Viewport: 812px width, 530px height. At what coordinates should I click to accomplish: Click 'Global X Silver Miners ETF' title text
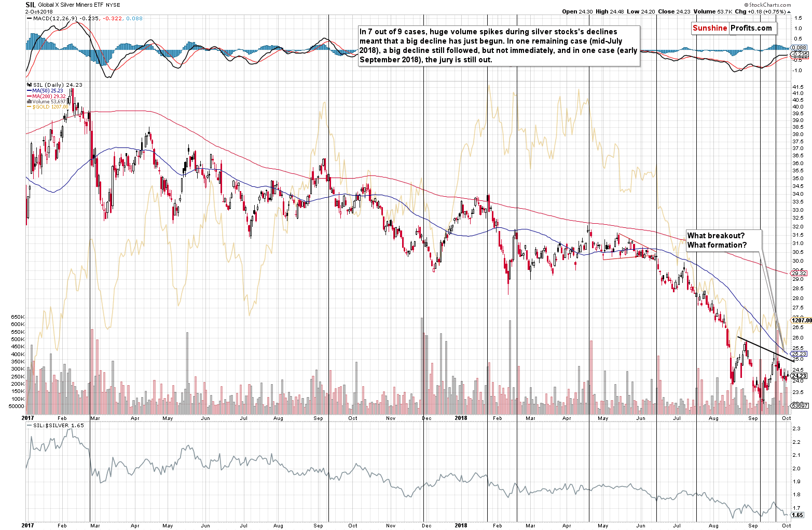[70, 5]
